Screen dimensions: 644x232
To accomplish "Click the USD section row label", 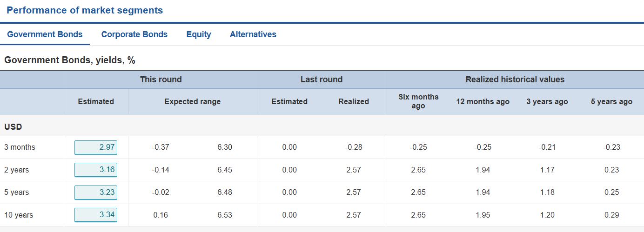I will 13,126.
